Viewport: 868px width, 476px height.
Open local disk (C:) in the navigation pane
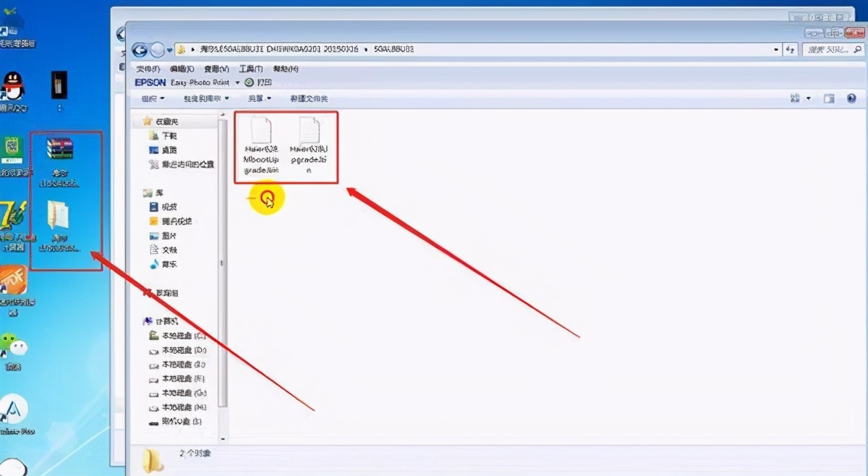[x=177, y=336]
